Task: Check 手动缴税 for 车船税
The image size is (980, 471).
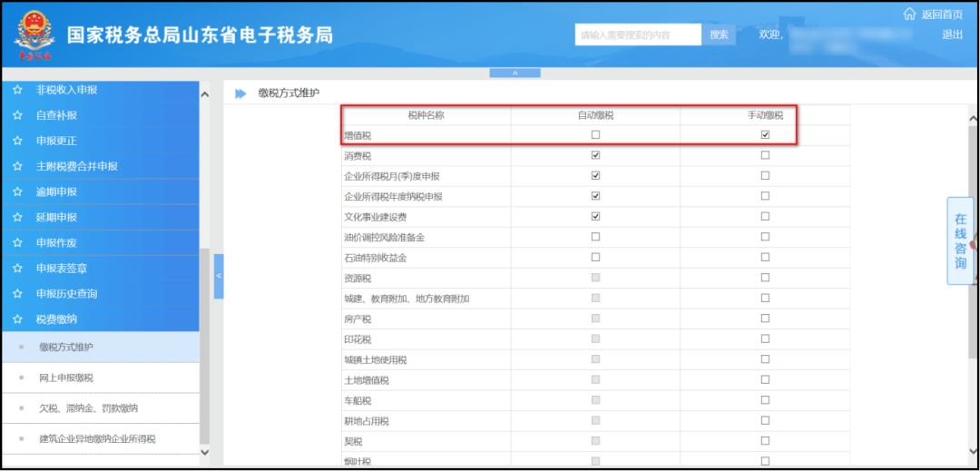Action: click(765, 400)
